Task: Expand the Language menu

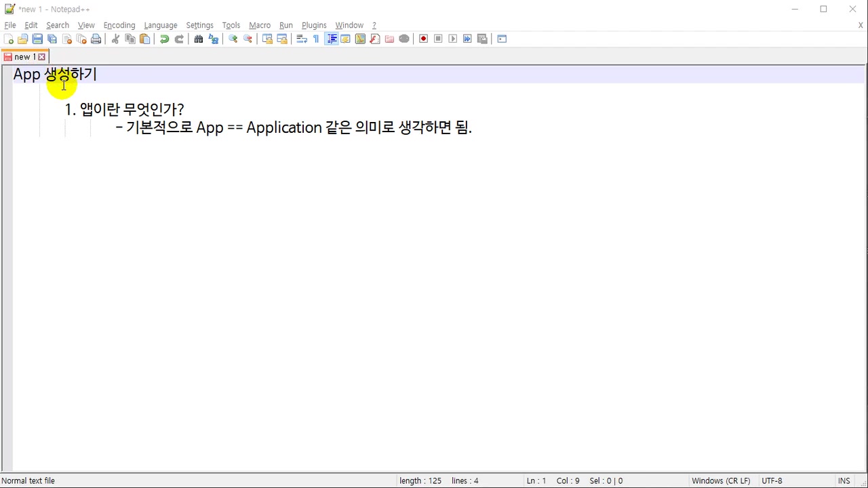Action: click(160, 25)
